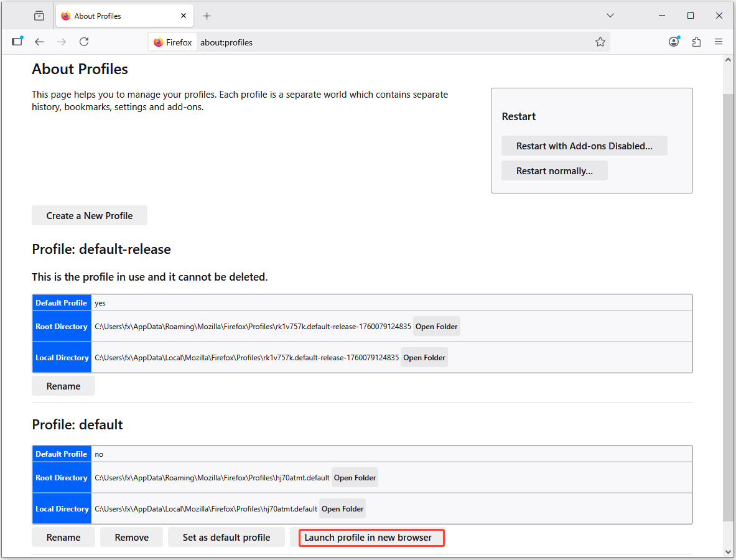Open a new tab
The width and height of the screenshot is (736, 560).
click(x=207, y=15)
